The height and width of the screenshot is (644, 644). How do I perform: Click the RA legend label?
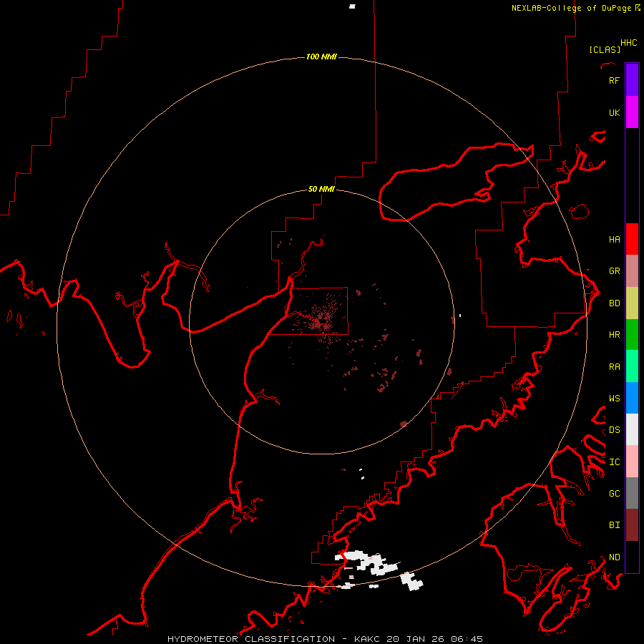pos(614,367)
